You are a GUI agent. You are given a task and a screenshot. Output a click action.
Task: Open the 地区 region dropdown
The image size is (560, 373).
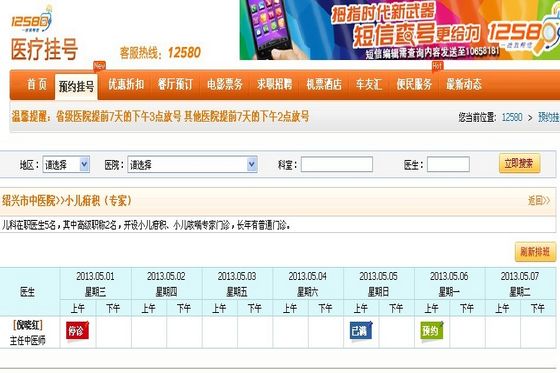pyautogui.click(x=66, y=165)
